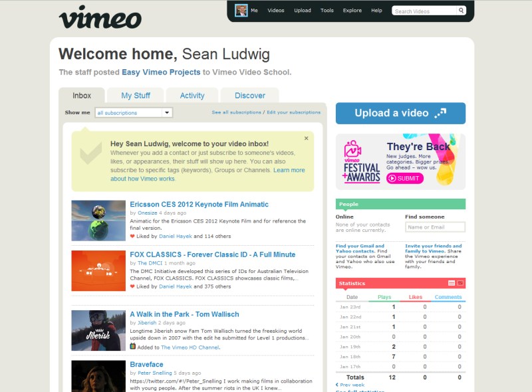Click the grid icon in the Statistics header
The height and width of the screenshot is (392, 532).
[x=452, y=283]
